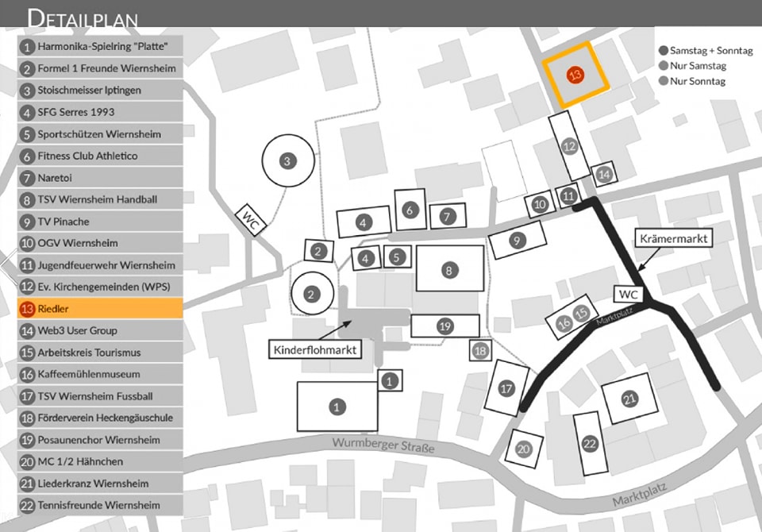Screen dimensions: 762x532
Task: Click map marker 12 above Krämermarkt route
Action: [x=568, y=146]
